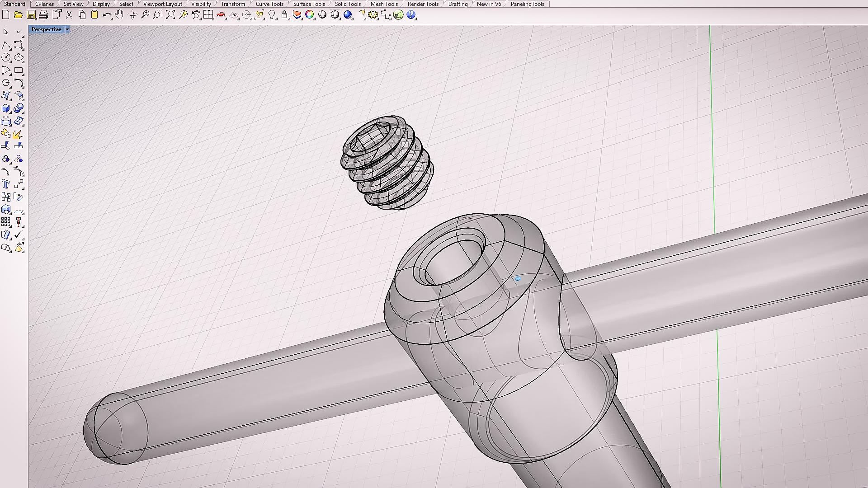868x488 pixels.
Task: Click the set screw model in viewport
Action: click(x=387, y=163)
